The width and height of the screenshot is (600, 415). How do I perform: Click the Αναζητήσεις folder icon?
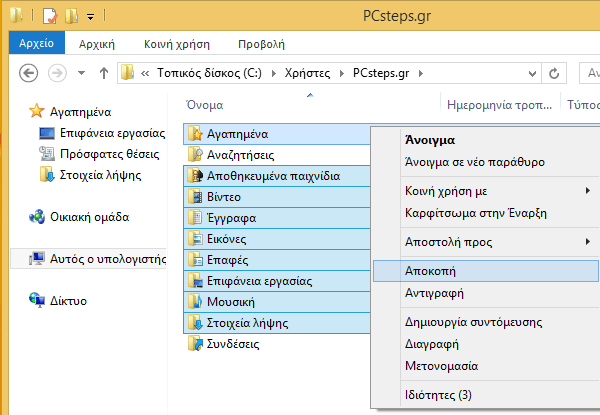tap(195, 155)
